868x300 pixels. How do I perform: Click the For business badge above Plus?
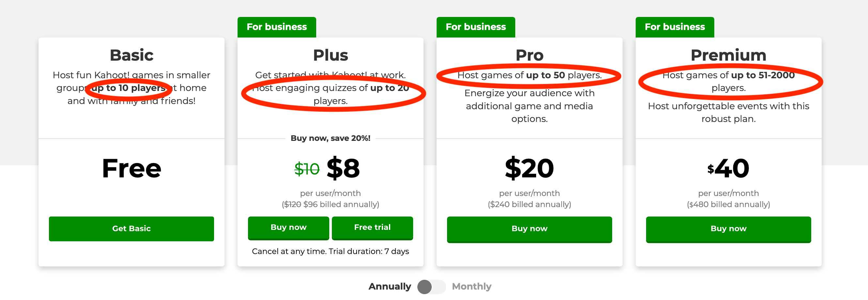point(277,27)
